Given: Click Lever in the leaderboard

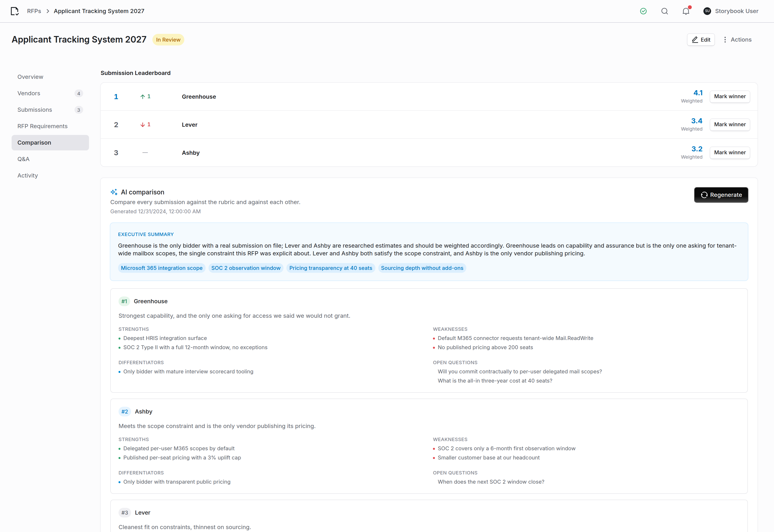Looking at the screenshot, I should tap(189, 125).
